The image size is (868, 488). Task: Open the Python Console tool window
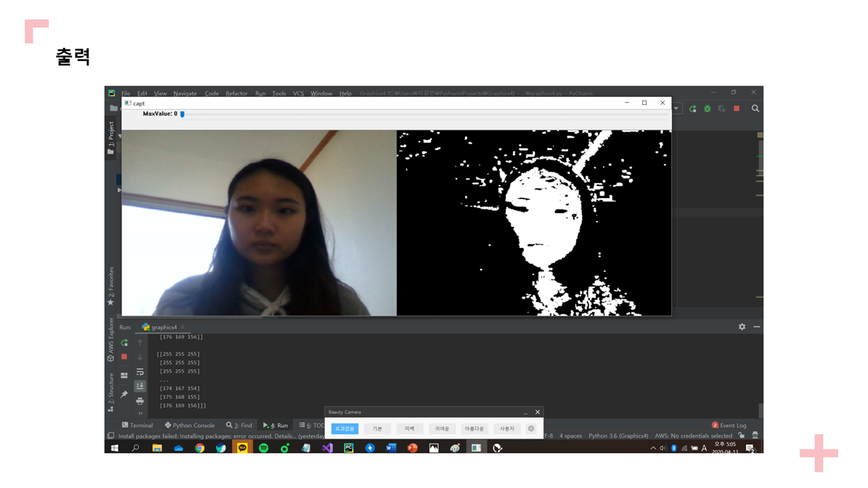point(190,426)
